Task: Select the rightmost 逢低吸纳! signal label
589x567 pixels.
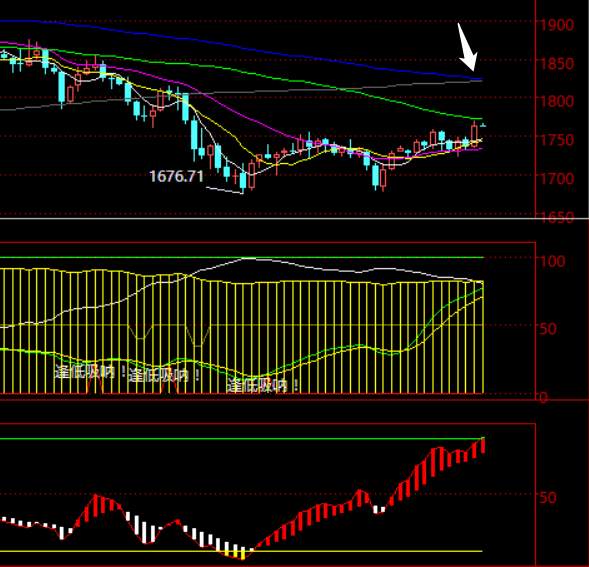Action: point(263,386)
